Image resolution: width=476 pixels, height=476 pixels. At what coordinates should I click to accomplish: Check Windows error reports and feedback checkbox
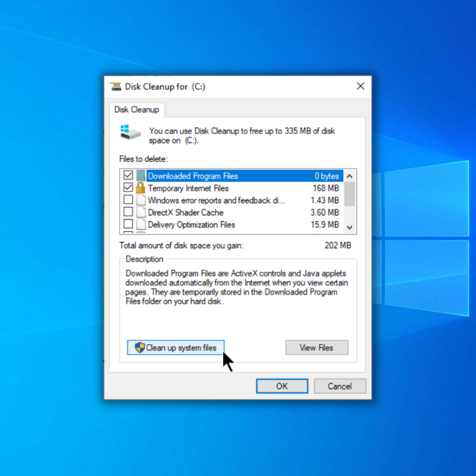(128, 199)
